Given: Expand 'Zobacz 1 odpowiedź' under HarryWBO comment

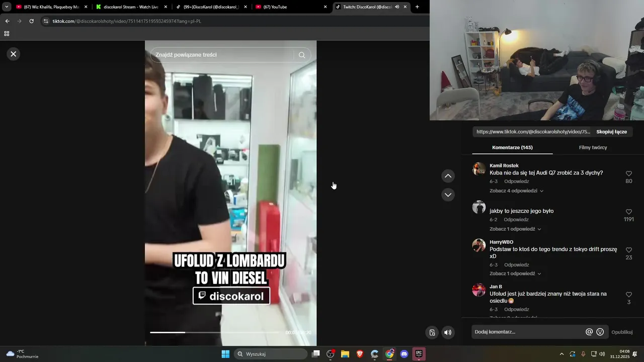Looking at the screenshot, I should 515,274.
